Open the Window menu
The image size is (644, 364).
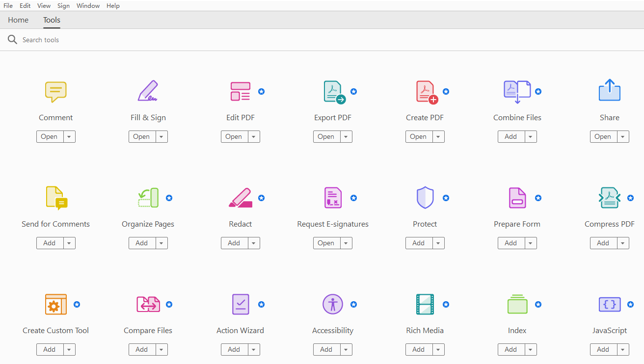(x=88, y=6)
